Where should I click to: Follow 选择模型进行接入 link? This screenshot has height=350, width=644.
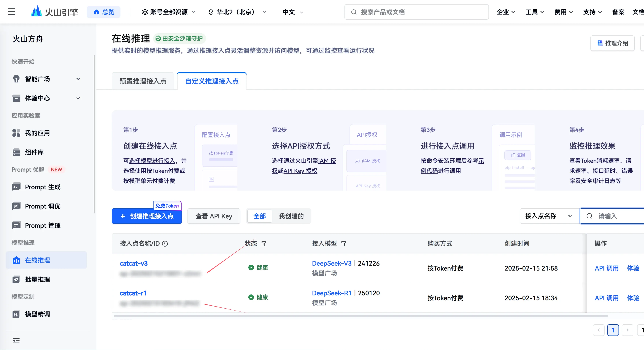pyautogui.click(x=152, y=161)
